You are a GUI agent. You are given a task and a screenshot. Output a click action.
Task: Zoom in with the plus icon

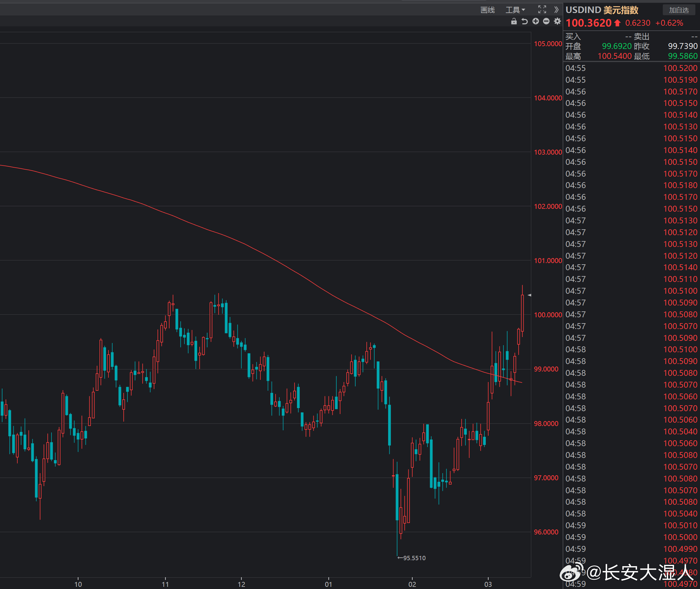(536, 21)
